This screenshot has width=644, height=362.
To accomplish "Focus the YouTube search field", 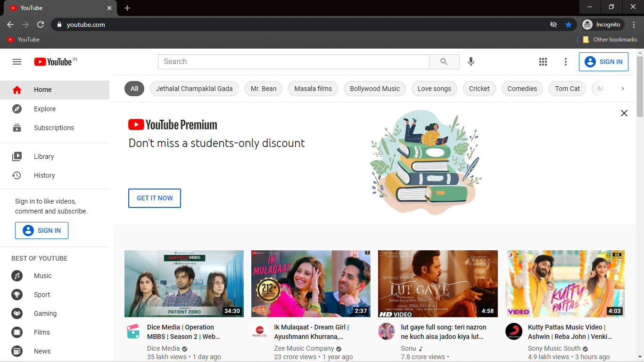I will coord(294,62).
